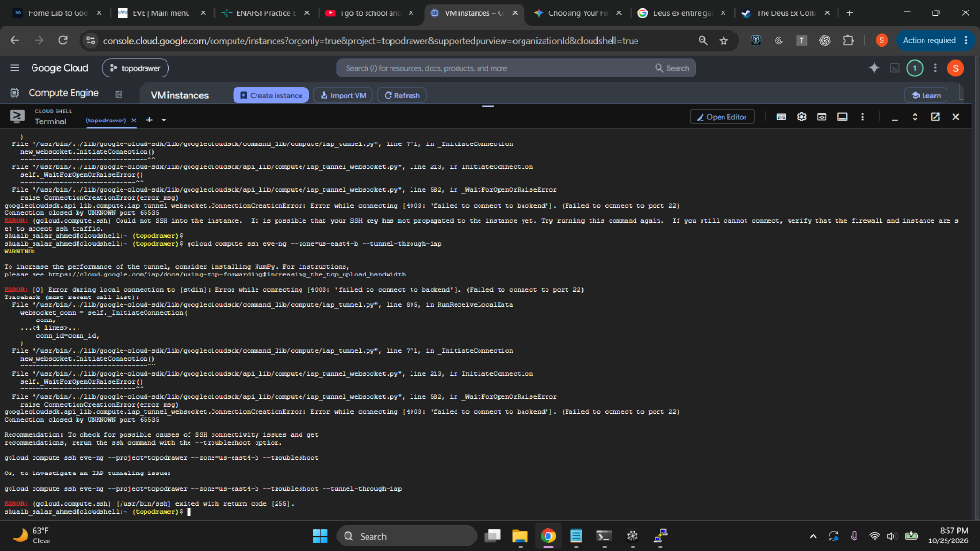Open File Explorer from the taskbar

(520, 536)
